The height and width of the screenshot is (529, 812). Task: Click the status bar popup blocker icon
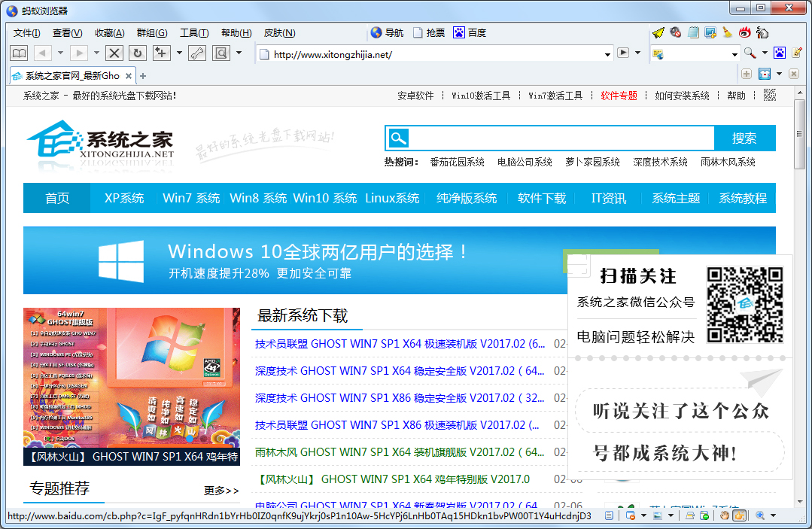[630, 515]
